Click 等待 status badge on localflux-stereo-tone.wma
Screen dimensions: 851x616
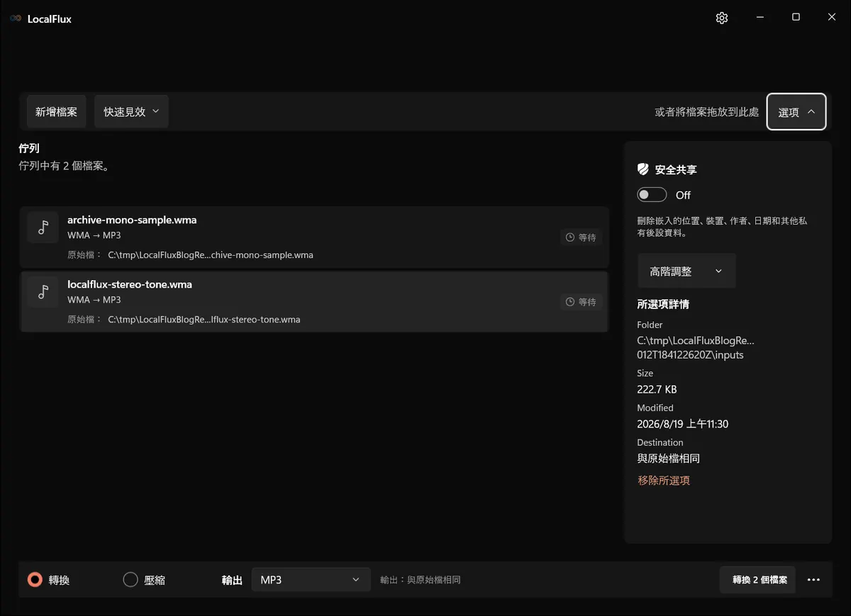581,302
